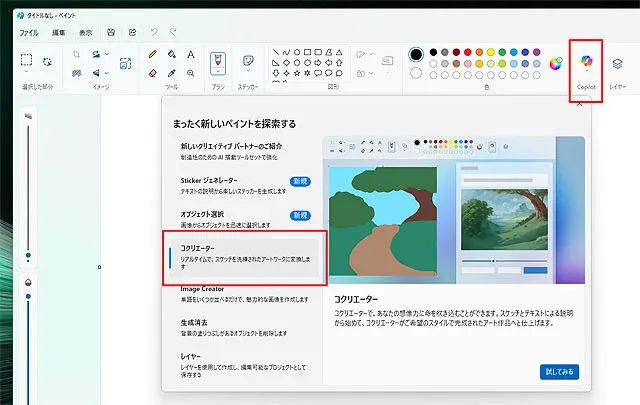Select the Pencil tool
This screenshot has height=405, width=640.
coord(152,54)
